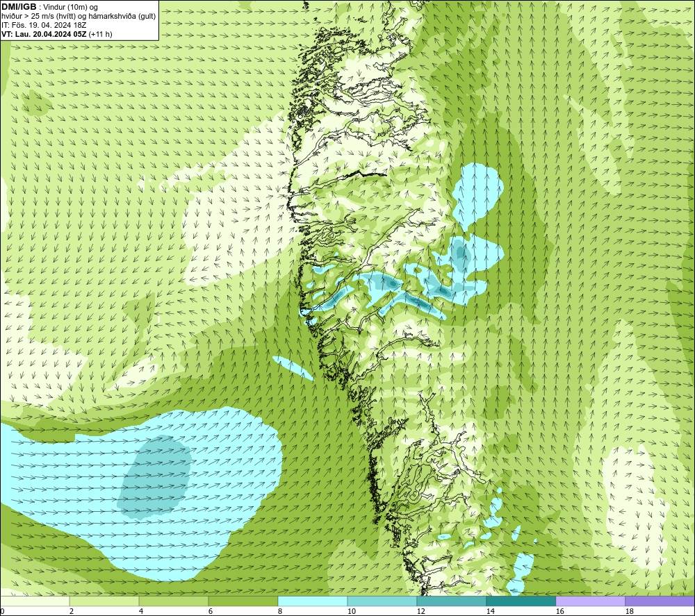Image resolution: width=695 pixels, height=616 pixels.
Task: Click the darker teal core of southwest offshore wind area
Action: pos(156,477)
